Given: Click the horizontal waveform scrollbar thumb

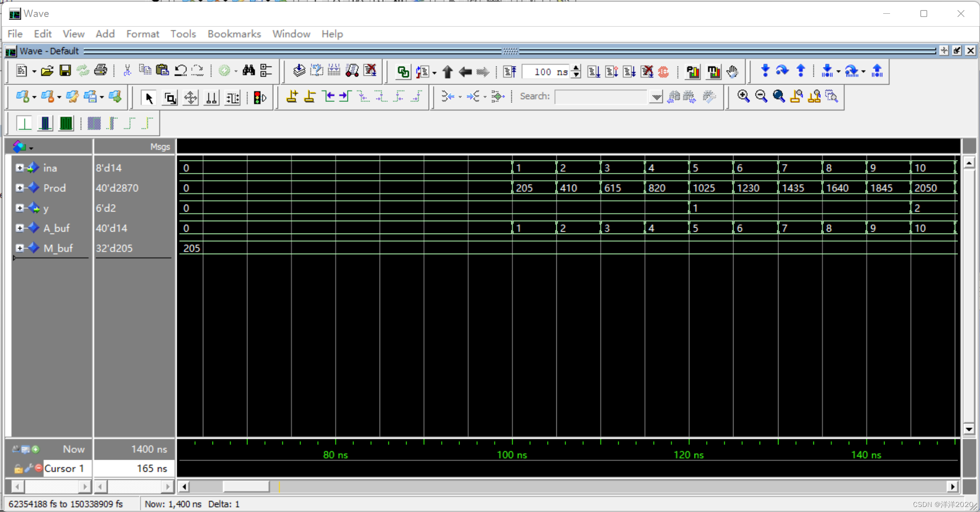Looking at the screenshot, I should pyautogui.click(x=246, y=486).
